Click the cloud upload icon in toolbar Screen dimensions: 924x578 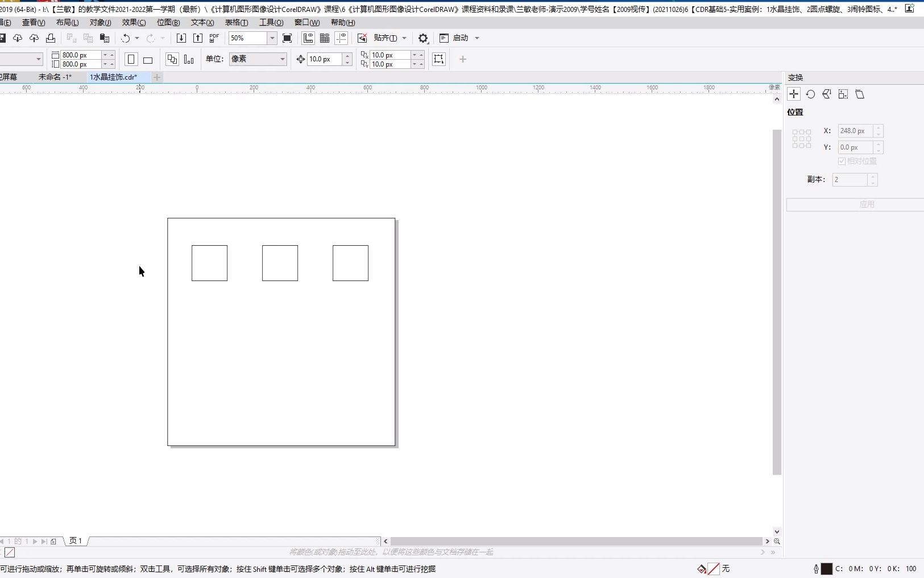[x=34, y=38]
